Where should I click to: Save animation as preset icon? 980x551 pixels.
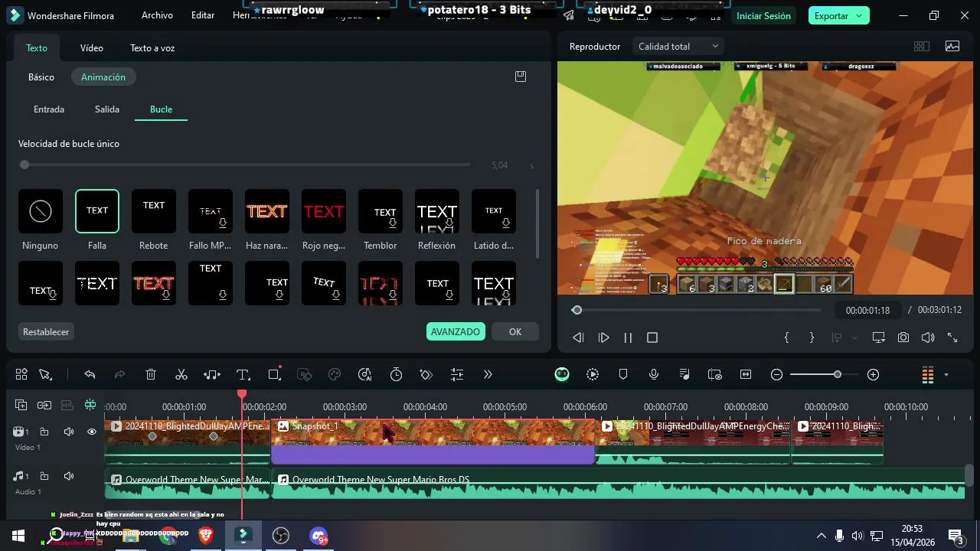pyautogui.click(x=521, y=77)
